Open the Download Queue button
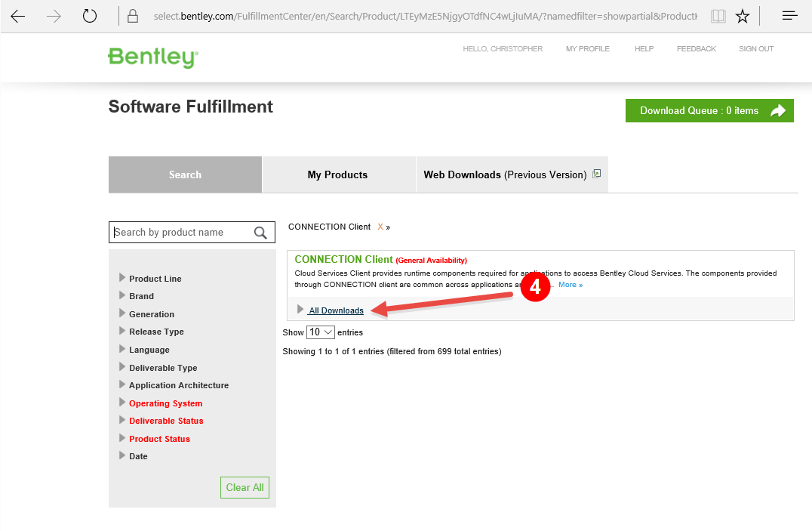 (x=709, y=110)
